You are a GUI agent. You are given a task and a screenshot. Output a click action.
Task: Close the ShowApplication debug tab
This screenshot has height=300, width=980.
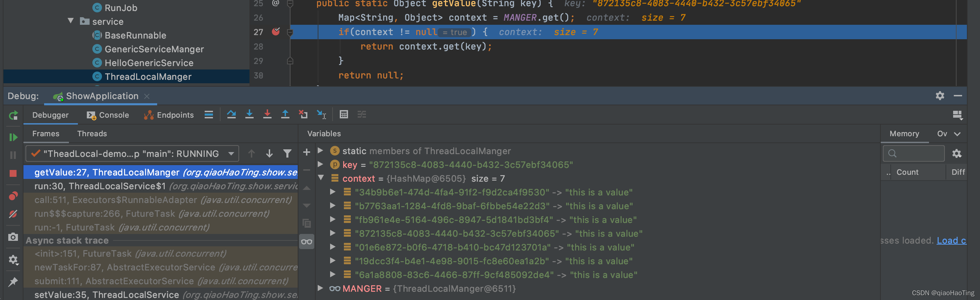pyautogui.click(x=147, y=96)
